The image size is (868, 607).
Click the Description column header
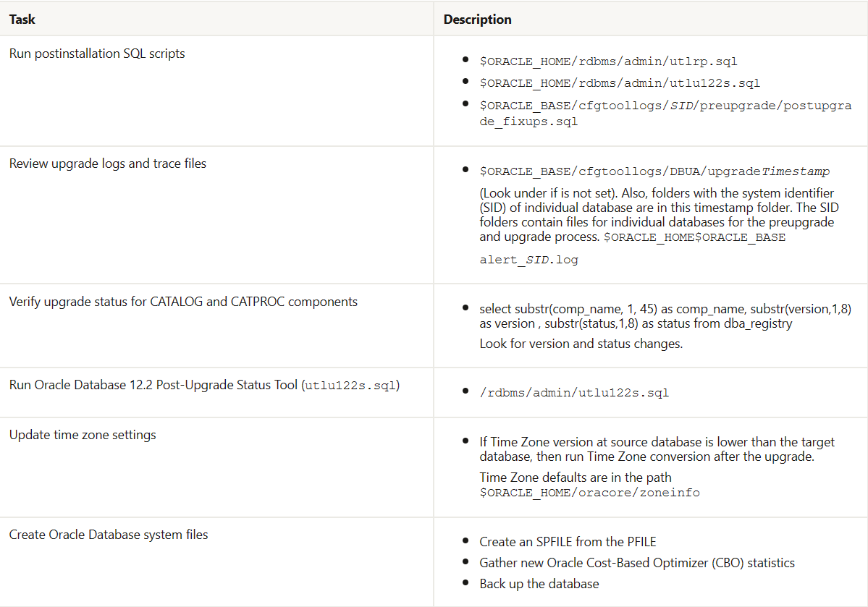pyautogui.click(x=477, y=20)
